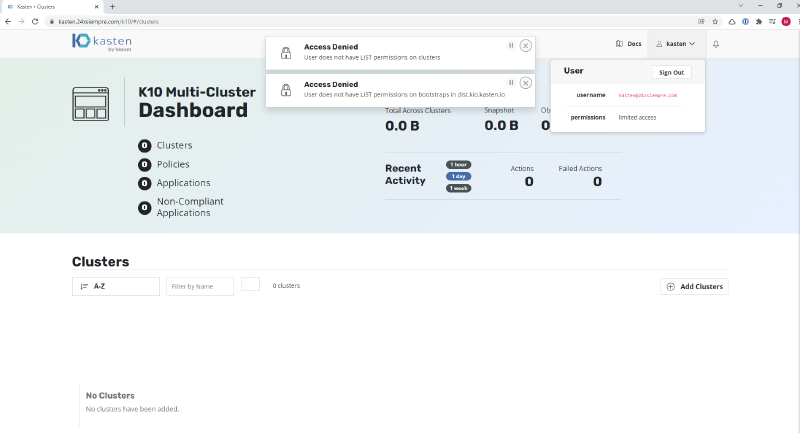
Task: Click the 'limited access' permissions value
Action: (x=637, y=117)
